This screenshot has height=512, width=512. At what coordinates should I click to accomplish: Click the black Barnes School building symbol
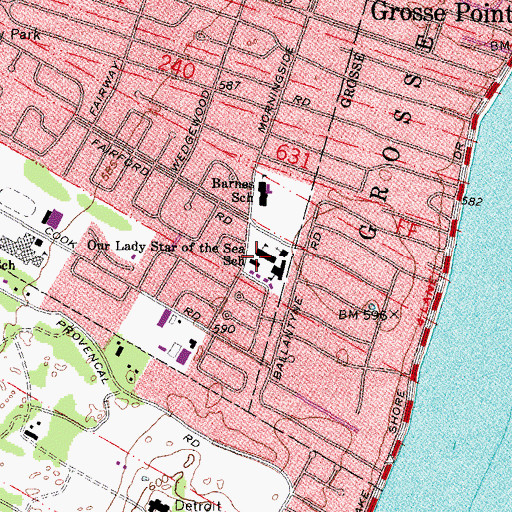[x=263, y=193]
